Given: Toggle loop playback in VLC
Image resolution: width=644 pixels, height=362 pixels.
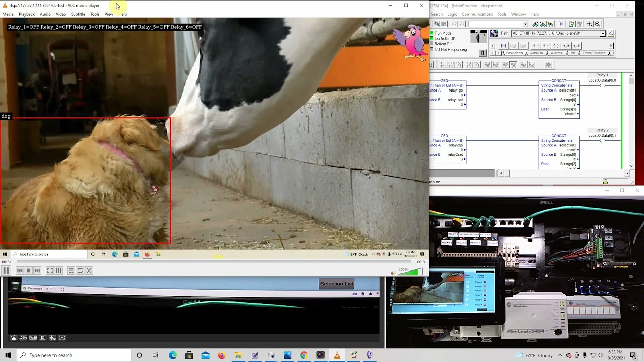Looking at the screenshot, I should click(x=80, y=270).
